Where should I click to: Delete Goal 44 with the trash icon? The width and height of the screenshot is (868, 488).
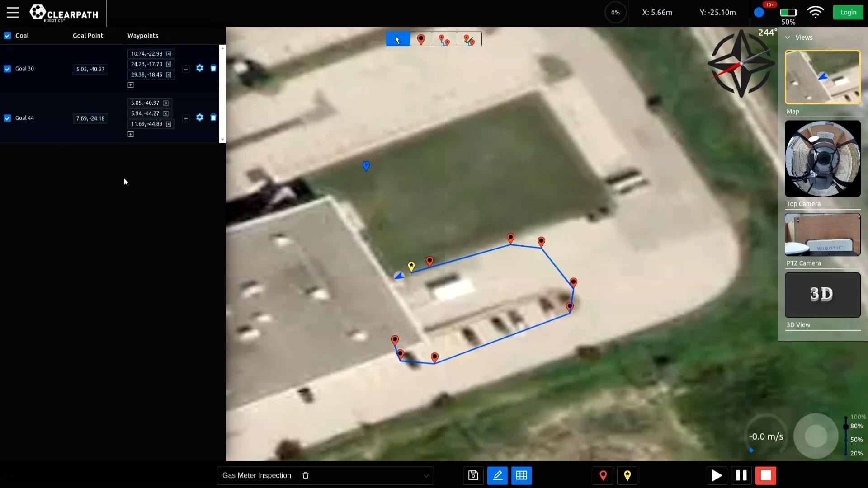[213, 117]
